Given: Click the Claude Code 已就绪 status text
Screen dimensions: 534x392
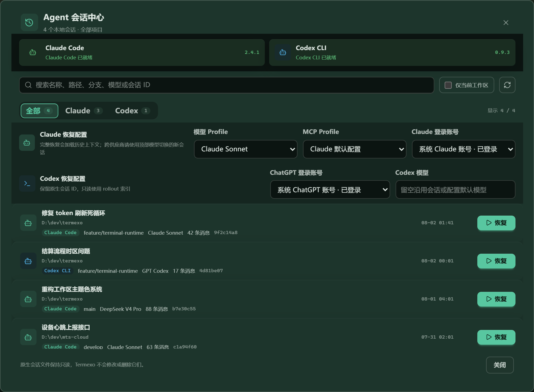Looking at the screenshot, I should pos(69,57).
